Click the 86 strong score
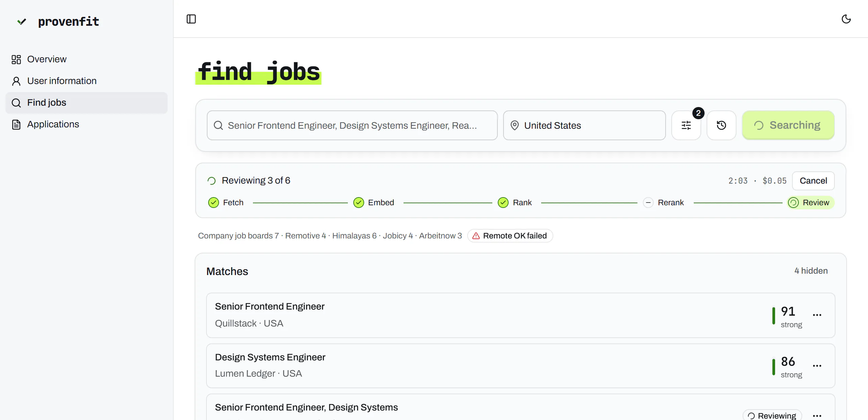The width and height of the screenshot is (868, 420). click(x=788, y=366)
